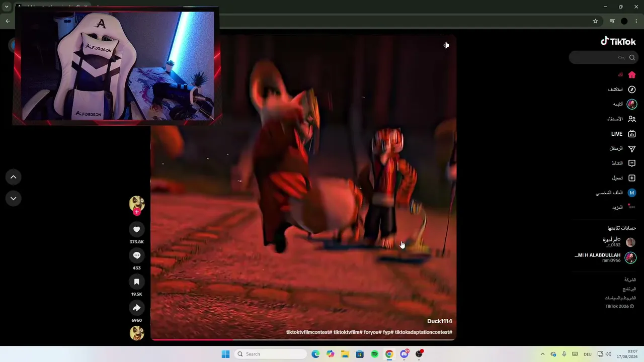Open OBS Studio from the taskbar

(419, 354)
